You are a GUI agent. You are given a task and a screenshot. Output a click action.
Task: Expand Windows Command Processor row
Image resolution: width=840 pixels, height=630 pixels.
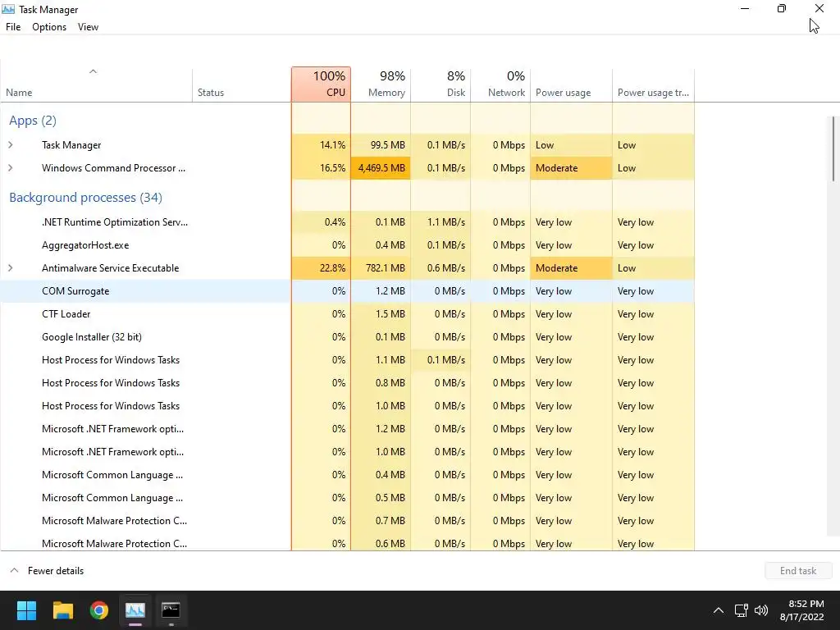10,167
